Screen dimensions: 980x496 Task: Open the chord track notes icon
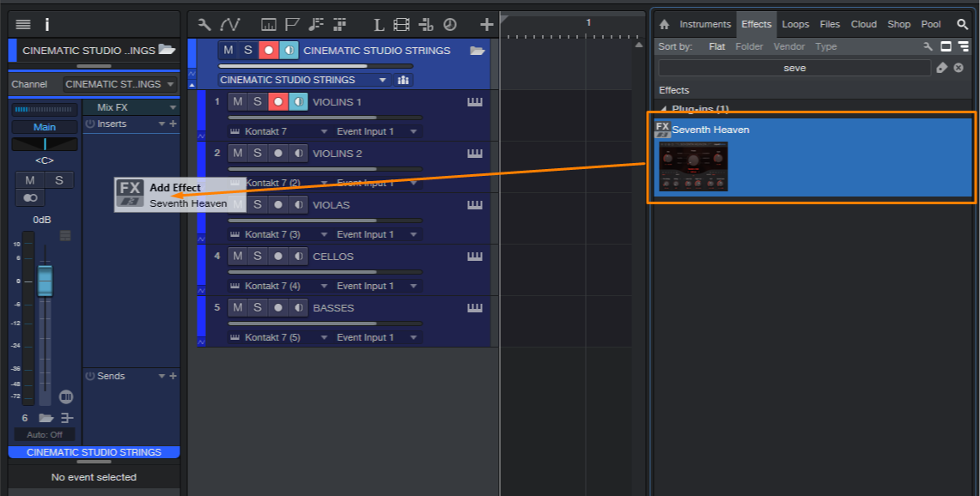point(315,24)
